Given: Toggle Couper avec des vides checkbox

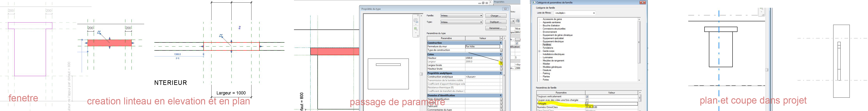Looking at the screenshot, I should pyautogui.click(x=587, y=100).
